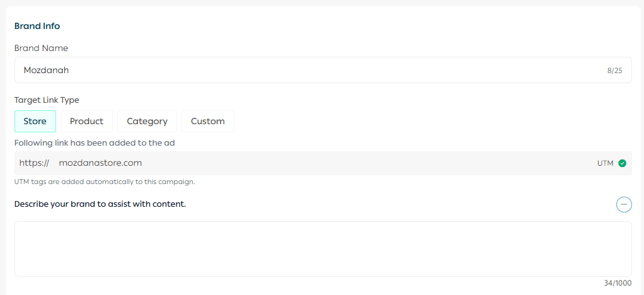
Task: Click the Target Link Type label
Action: tap(47, 100)
